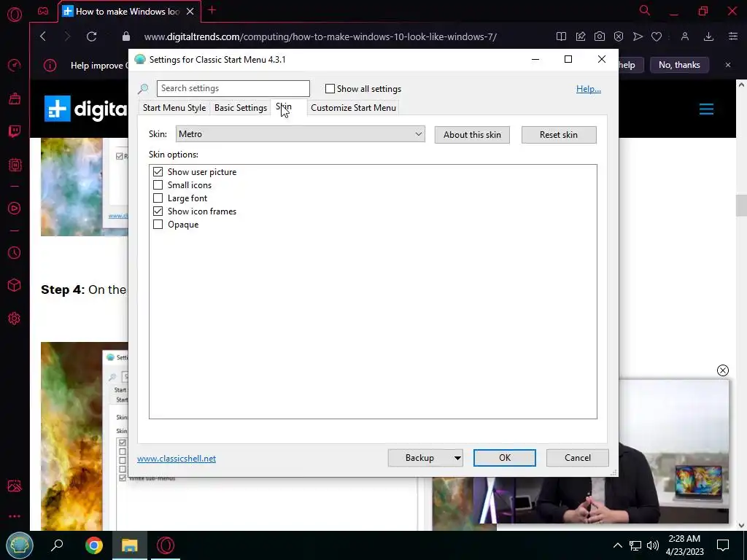Check Show all settings box
This screenshot has width=747, height=560.
(330, 88)
